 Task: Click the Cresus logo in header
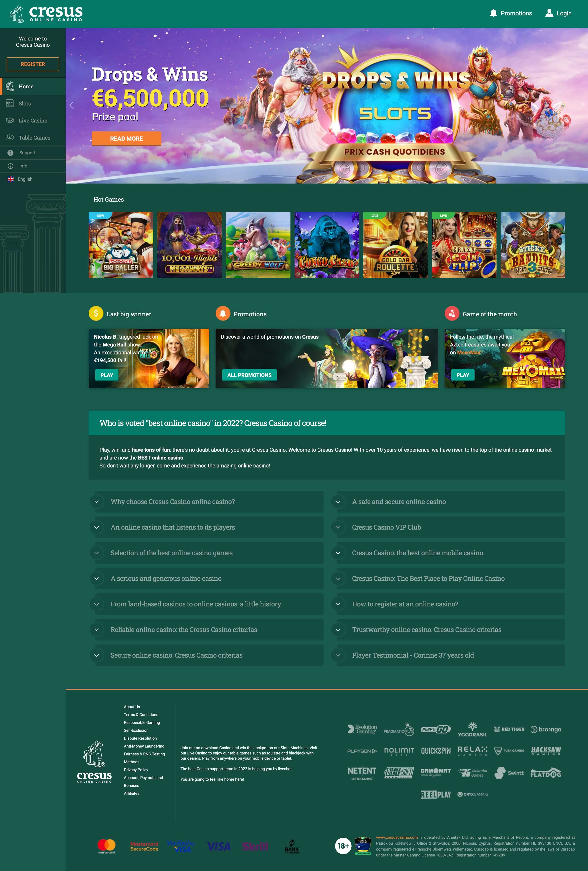[x=46, y=14]
